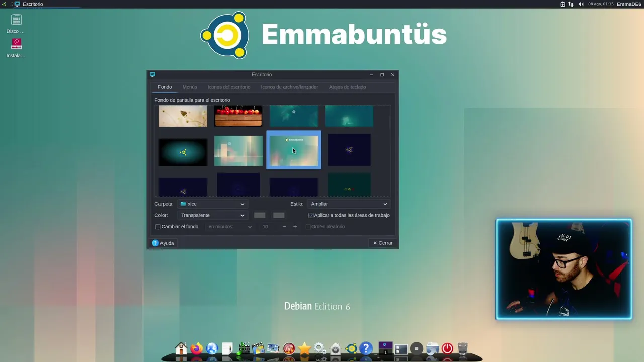The height and width of the screenshot is (362, 644).
Task: Click the first color swatch beside Transparente
Action: 260,215
